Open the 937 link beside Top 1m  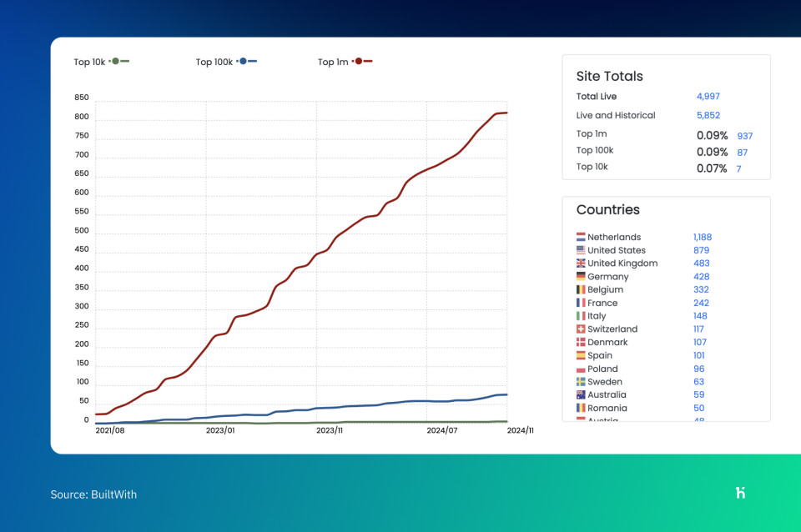click(744, 136)
